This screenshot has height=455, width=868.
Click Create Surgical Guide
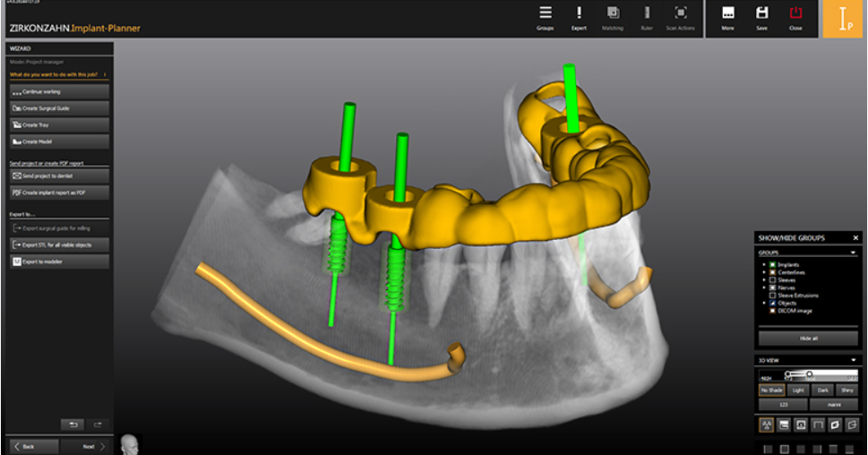pos(59,108)
